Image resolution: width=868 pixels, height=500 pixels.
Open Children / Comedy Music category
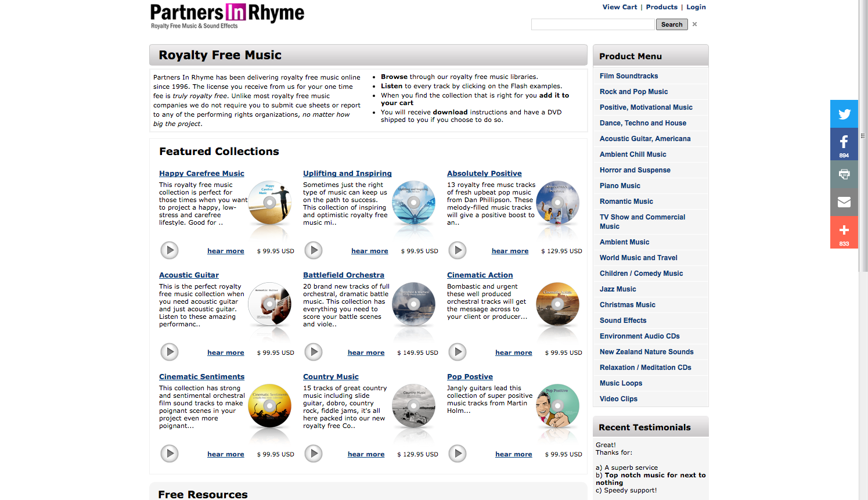pyautogui.click(x=641, y=274)
